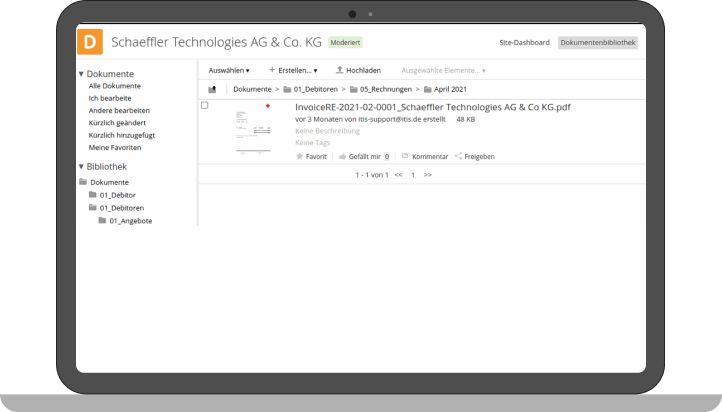
Task: Click the star icon next to Favorit
Action: [299, 156]
